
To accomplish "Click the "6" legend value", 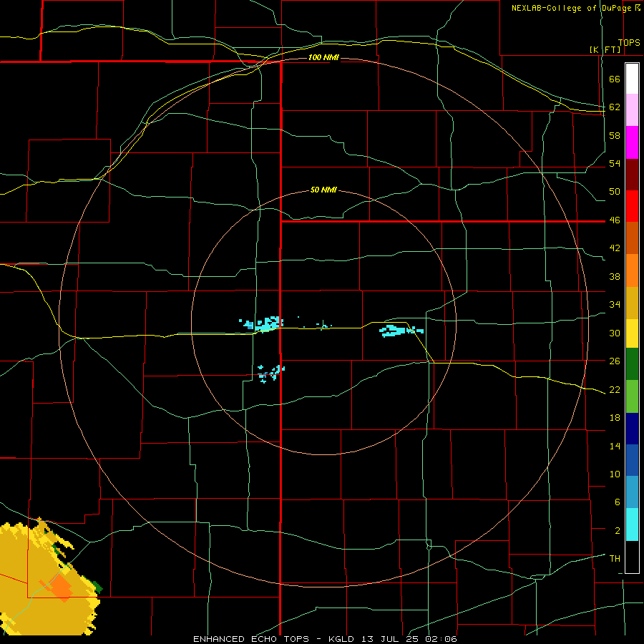I will 618,502.
